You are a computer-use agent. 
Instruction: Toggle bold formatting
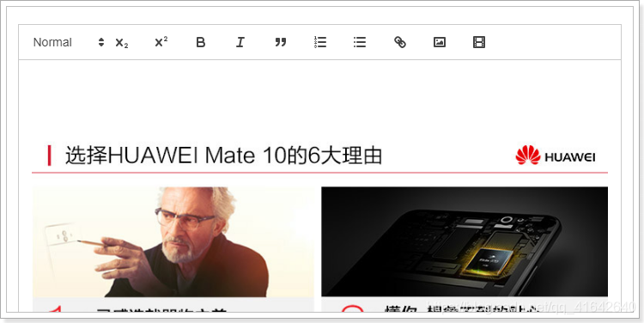200,42
